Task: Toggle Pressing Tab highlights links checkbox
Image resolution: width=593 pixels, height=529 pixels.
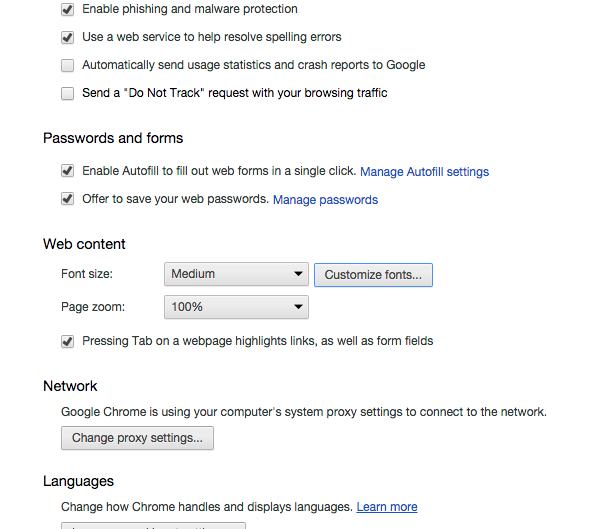Action: (x=67, y=341)
